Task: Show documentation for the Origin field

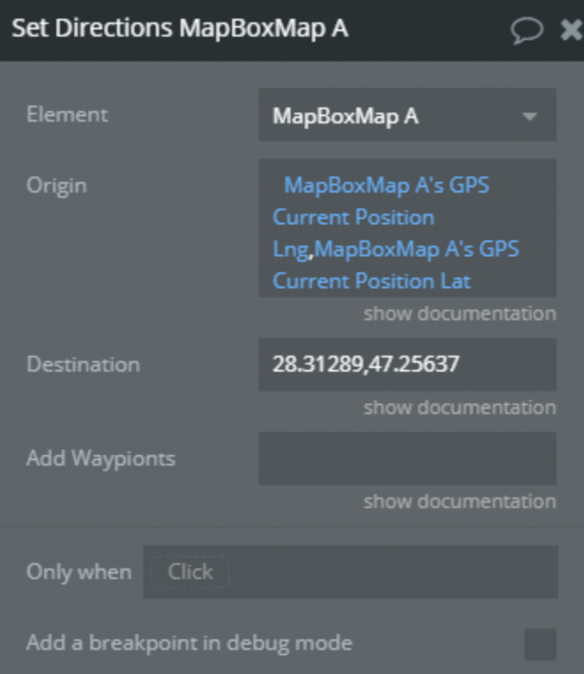Action: point(460,314)
